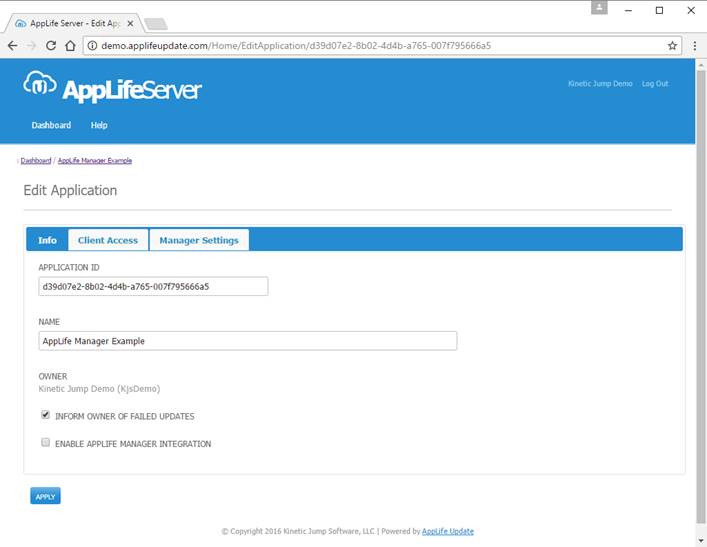Click the Edit Application heading

click(x=70, y=190)
